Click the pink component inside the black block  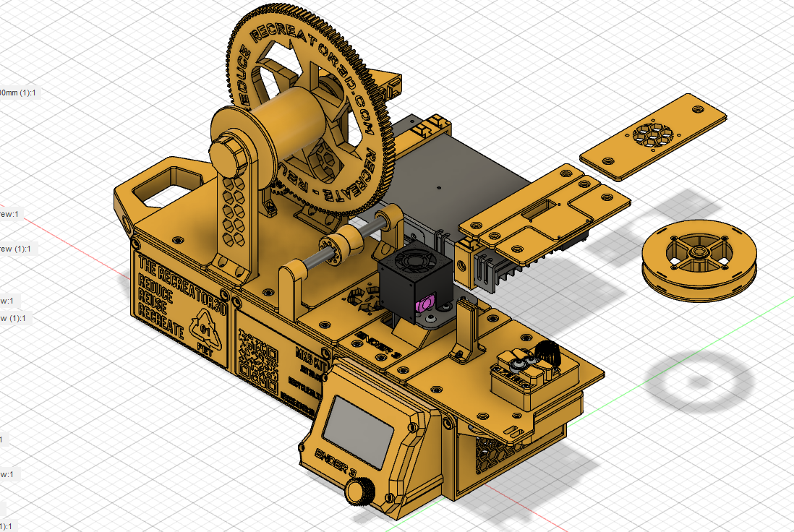(x=424, y=304)
